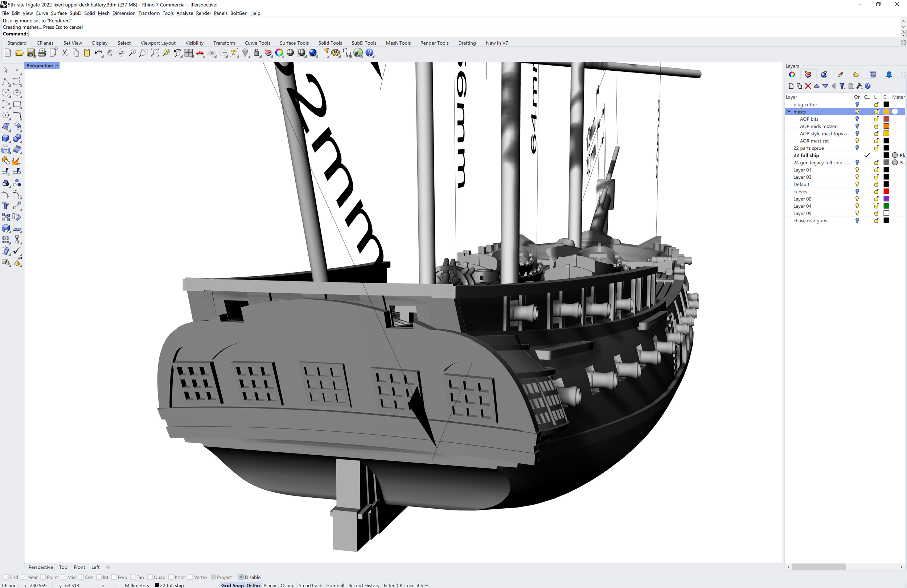Collapse the masts layer group

789,112
